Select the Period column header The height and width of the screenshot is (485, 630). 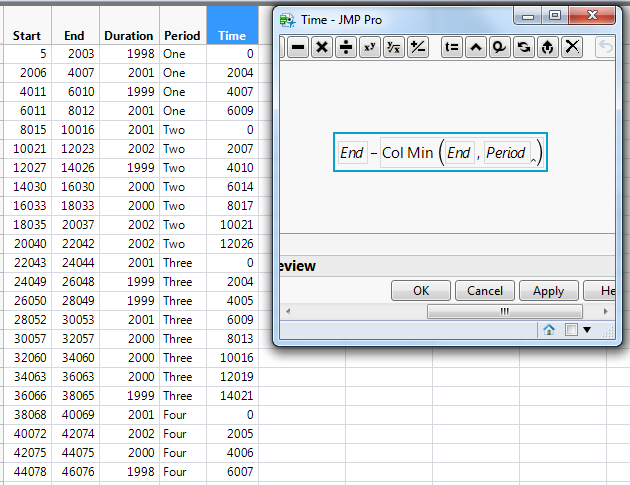(182, 35)
